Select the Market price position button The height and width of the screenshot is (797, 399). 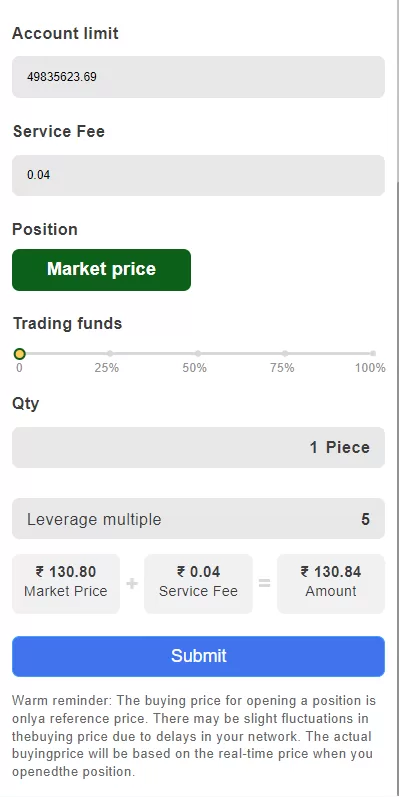pyautogui.click(x=102, y=270)
